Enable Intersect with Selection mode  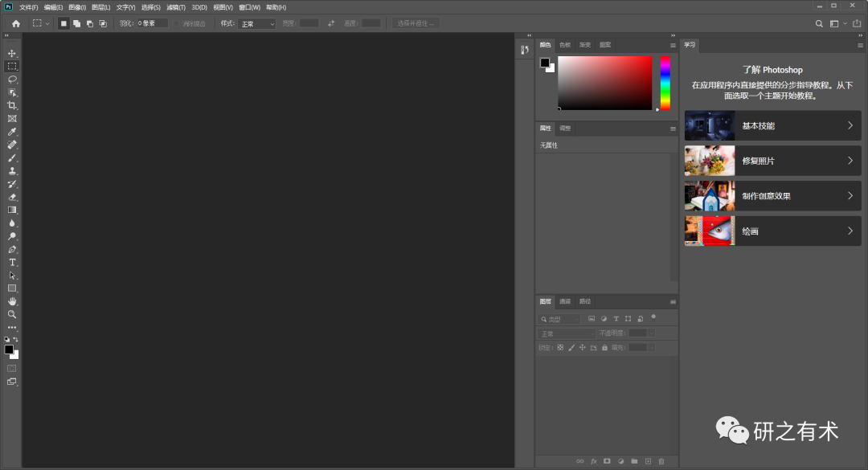[x=103, y=23]
